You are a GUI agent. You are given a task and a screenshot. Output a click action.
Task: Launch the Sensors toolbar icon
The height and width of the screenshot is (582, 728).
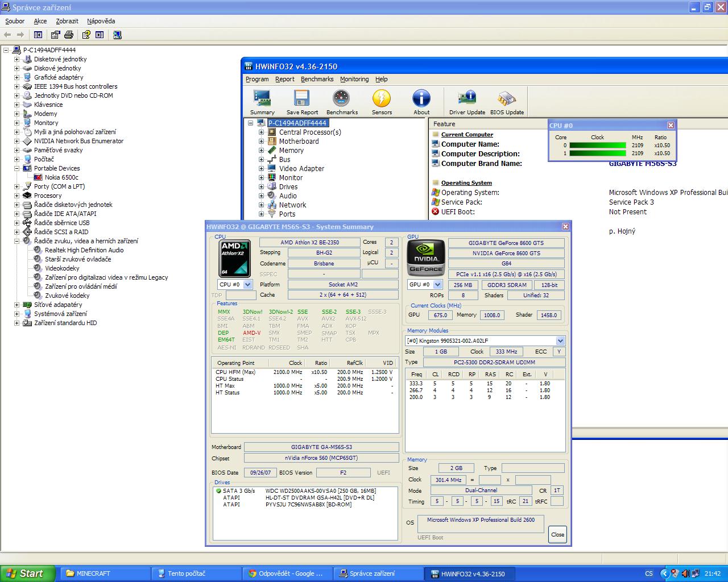point(382,102)
